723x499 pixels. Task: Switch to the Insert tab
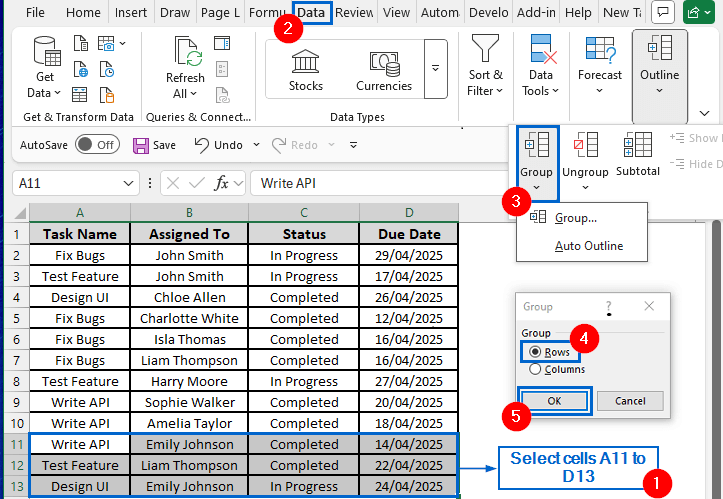click(131, 12)
